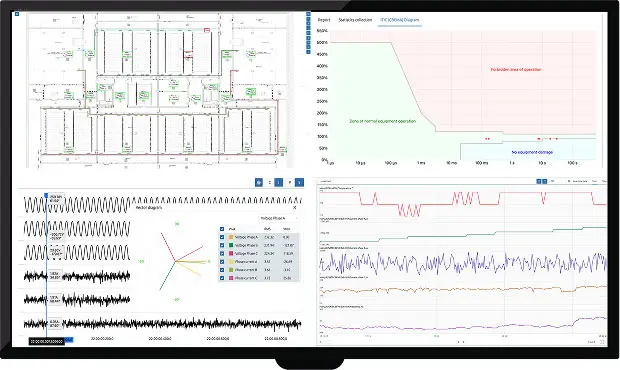The height and width of the screenshot is (370, 620).
Task: Click blue cursor handle atop waveform time marker
Action: pos(46,195)
